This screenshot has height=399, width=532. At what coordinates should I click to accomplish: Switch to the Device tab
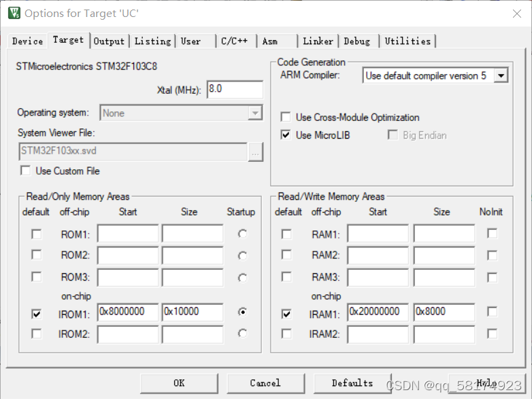[27, 41]
